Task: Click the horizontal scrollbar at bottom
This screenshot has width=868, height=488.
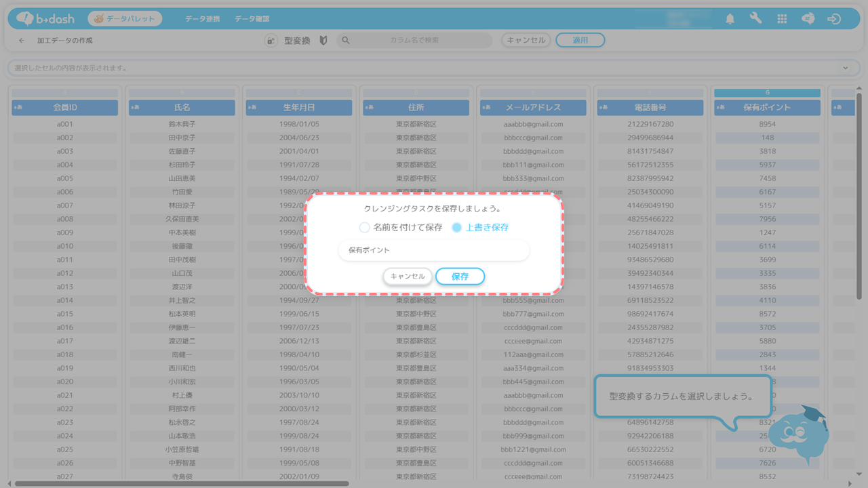Action: coord(182,483)
